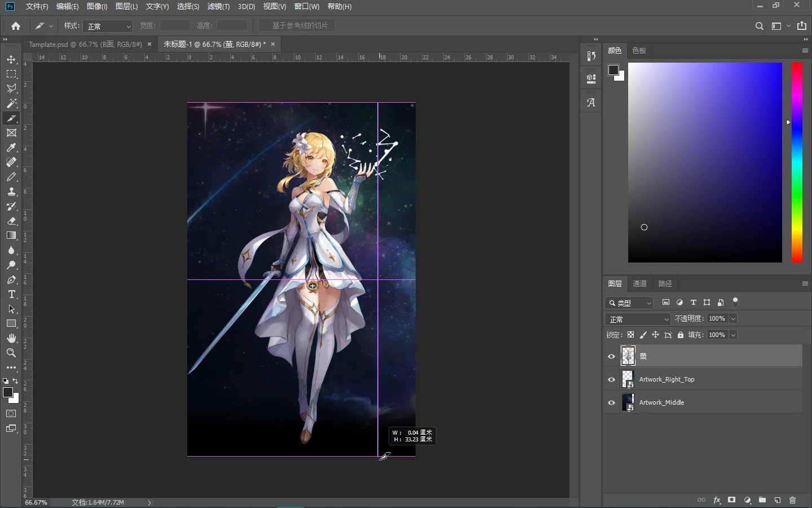Select the History Brush tool
Image resolution: width=812 pixels, height=508 pixels.
pyautogui.click(x=11, y=206)
